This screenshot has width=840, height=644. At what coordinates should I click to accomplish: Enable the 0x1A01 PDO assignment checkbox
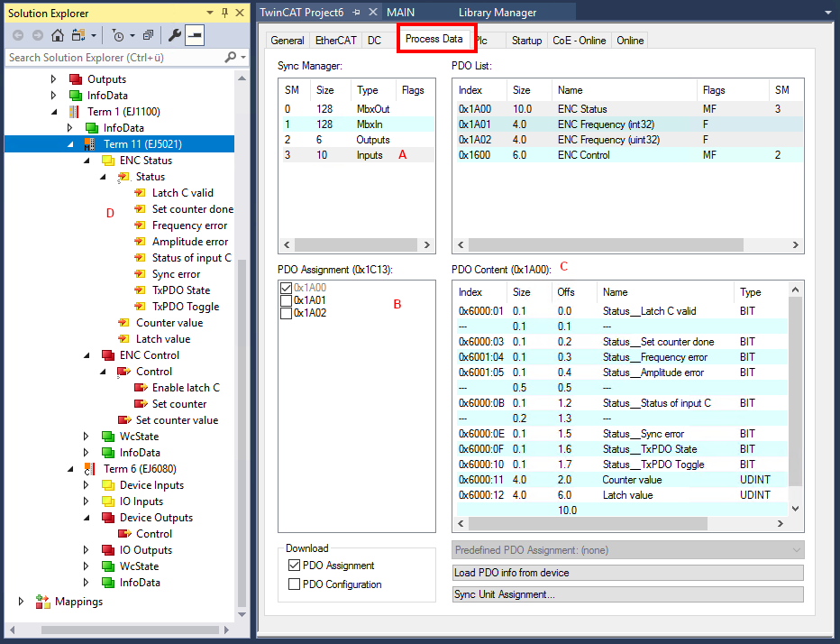[x=286, y=300]
